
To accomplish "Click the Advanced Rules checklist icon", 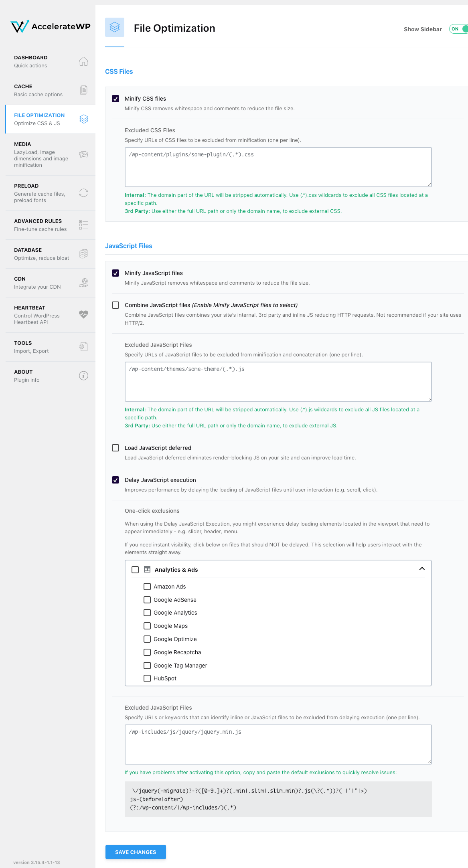I will (x=83, y=225).
